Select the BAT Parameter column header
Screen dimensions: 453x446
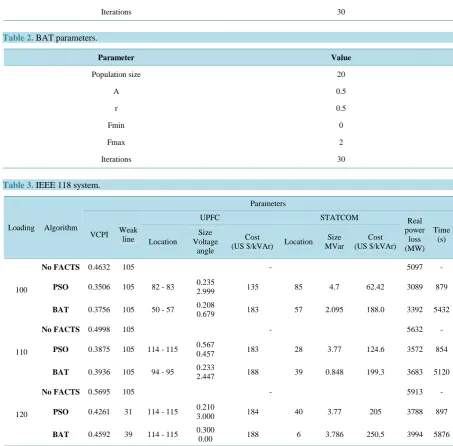coord(116,58)
